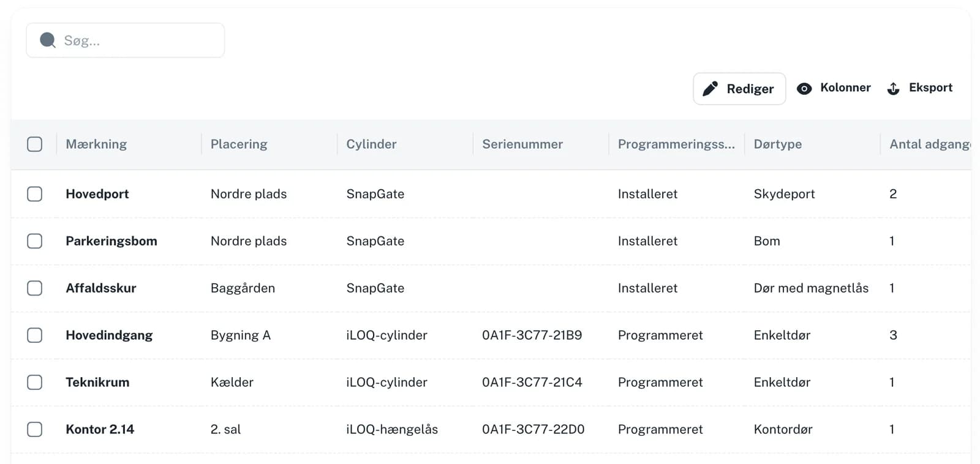The image size is (980, 464).
Task: Click the Bygning A placement cell
Action: [x=241, y=335]
